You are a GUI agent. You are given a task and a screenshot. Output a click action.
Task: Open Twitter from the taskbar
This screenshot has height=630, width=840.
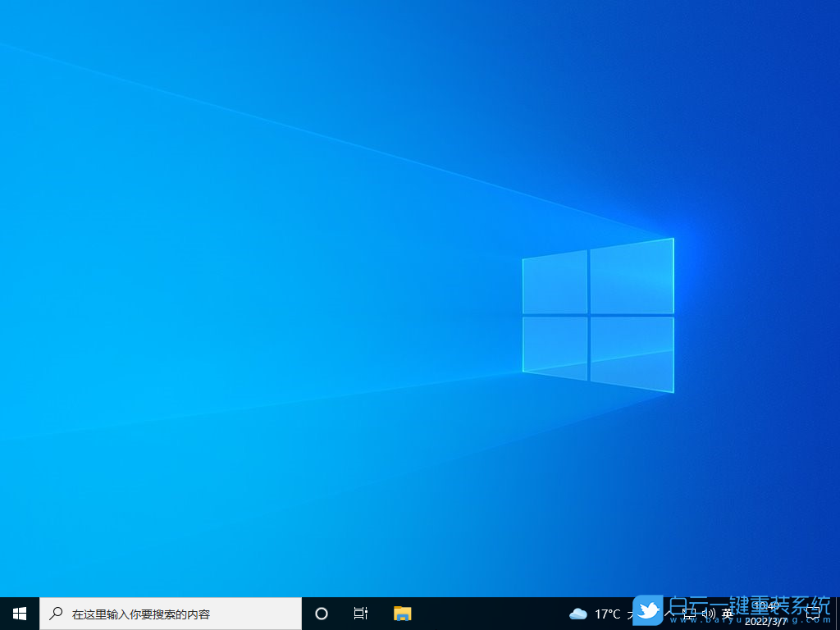pos(648,610)
